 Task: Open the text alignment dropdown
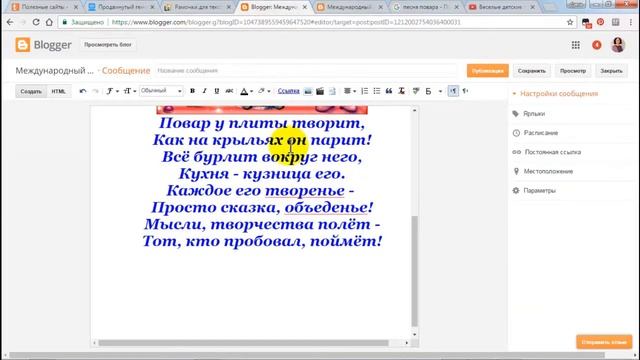click(x=350, y=91)
